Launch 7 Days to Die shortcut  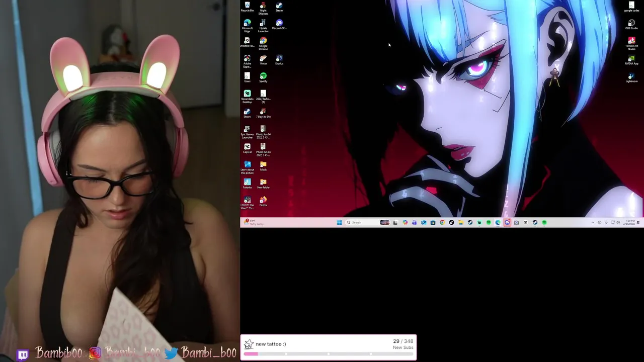point(263,113)
